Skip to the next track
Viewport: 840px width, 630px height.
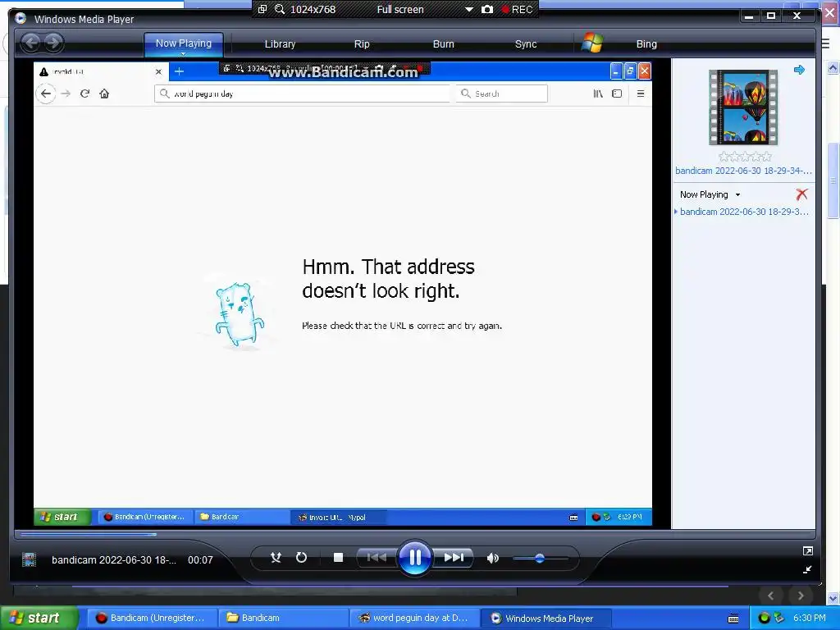coord(454,558)
